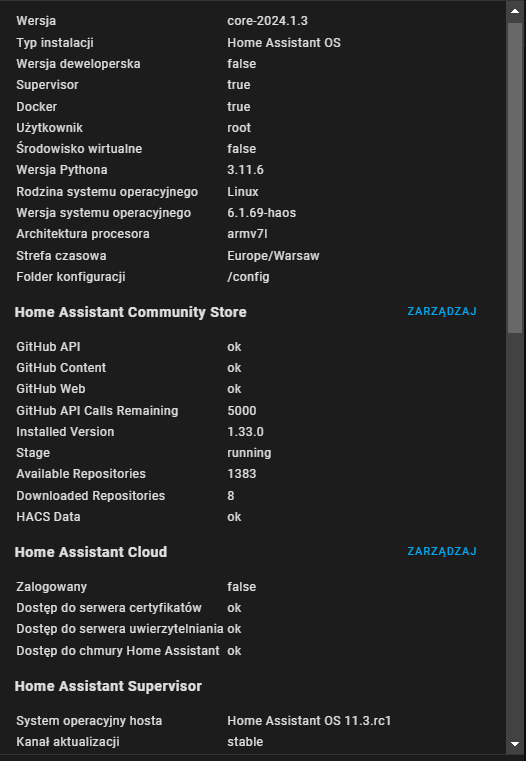Open ZARZĄDZAJ for Home Assistant Community Store
This screenshot has height=761, width=526.
442,311
